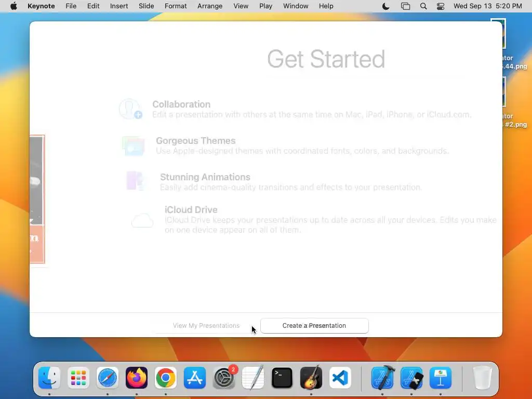
Task: Launch Firefox from the Dock
Action: coord(137,378)
